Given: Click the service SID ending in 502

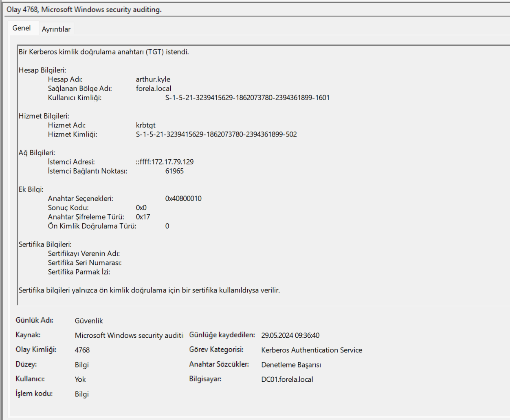Looking at the screenshot, I should click(x=216, y=134).
